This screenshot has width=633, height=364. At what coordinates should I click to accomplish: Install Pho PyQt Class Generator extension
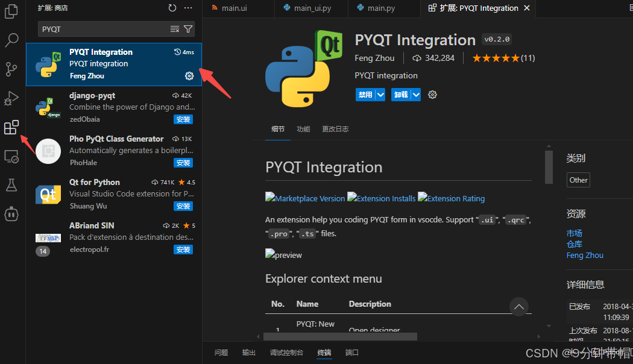[183, 163]
